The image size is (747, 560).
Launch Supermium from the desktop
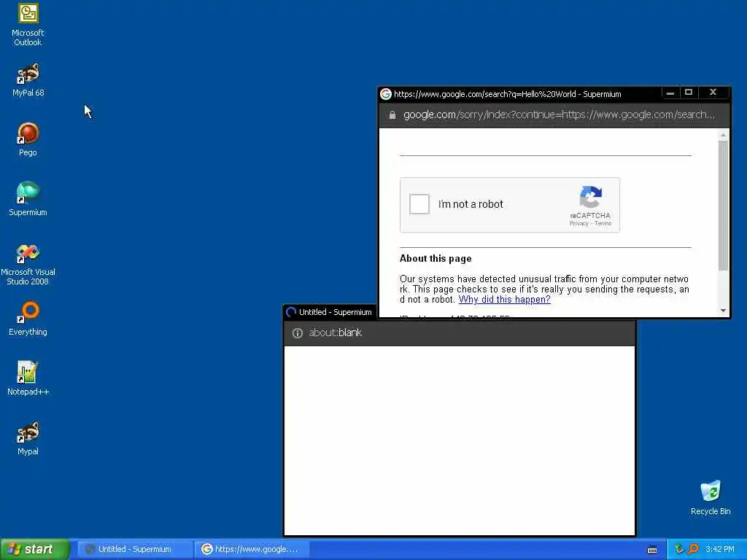[x=28, y=199]
